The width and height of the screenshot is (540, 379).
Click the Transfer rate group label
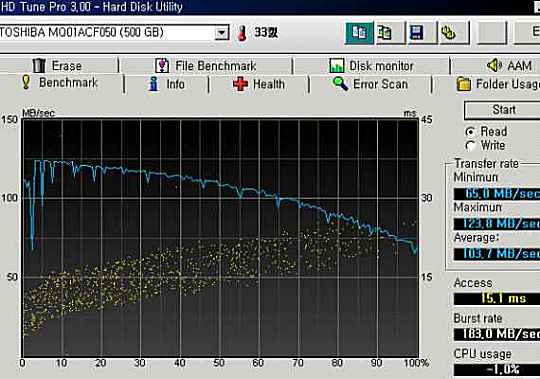pyautogui.click(x=486, y=164)
